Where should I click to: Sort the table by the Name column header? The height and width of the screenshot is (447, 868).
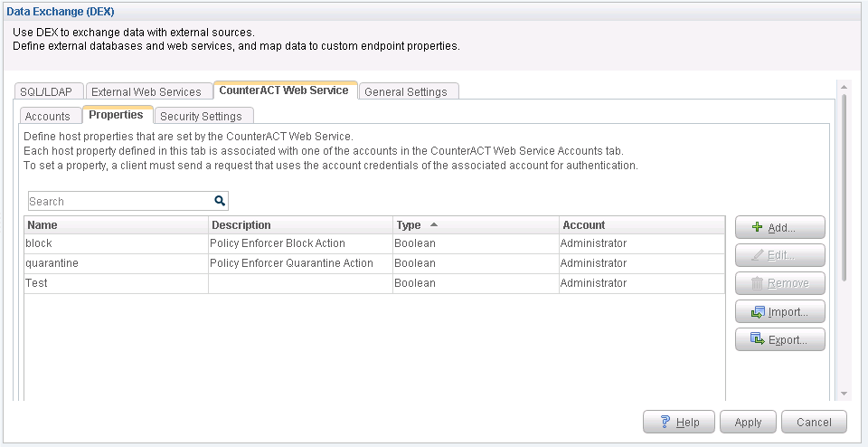click(116, 225)
